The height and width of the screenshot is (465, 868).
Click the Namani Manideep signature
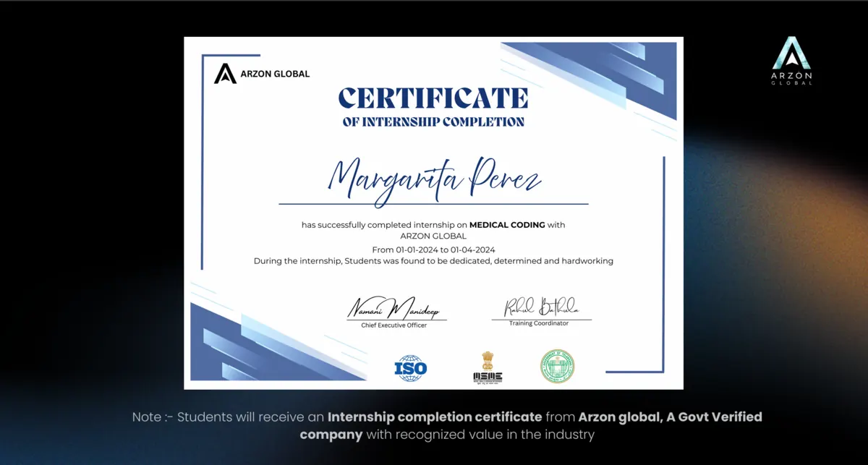coord(393,308)
